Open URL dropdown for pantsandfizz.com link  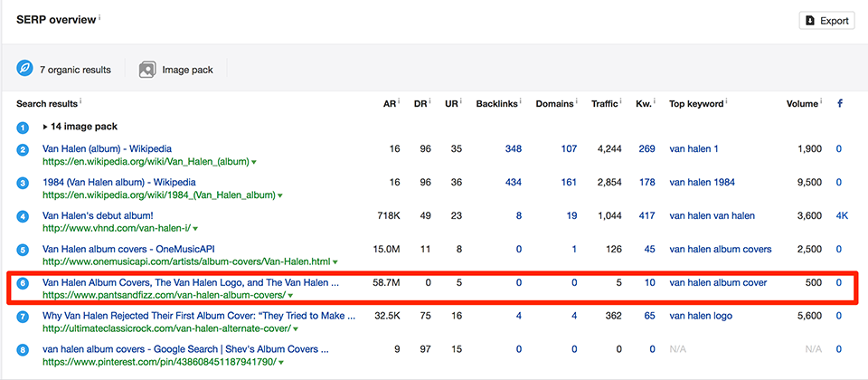pyautogui.click(x=290, y=296)
